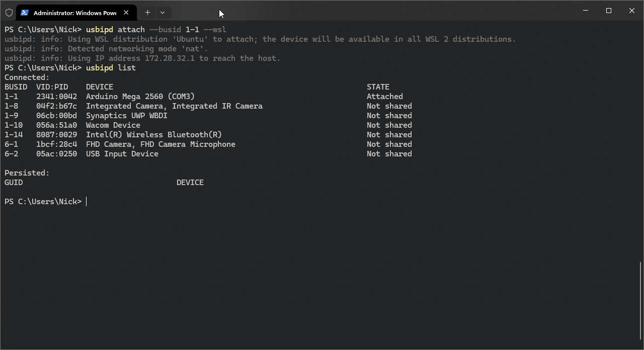644x350 pixels.
Task: Click the VID:PID column header
Action: (x=52, y=87)
